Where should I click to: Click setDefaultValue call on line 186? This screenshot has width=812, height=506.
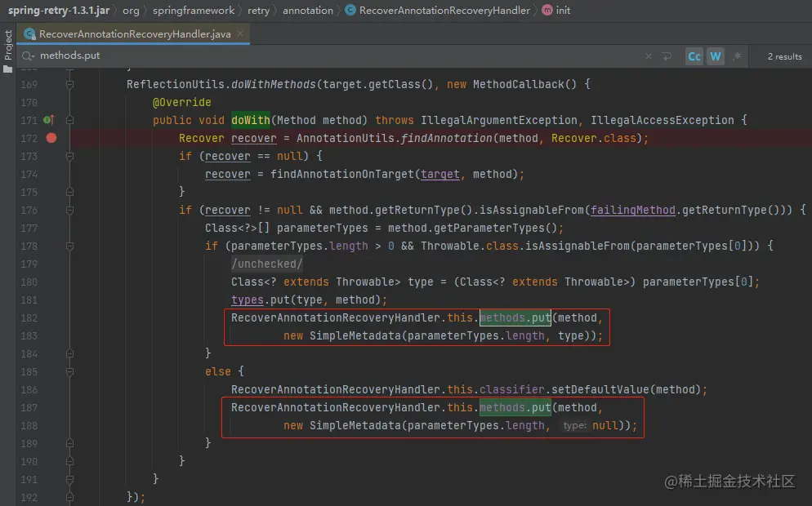point(600,389)
